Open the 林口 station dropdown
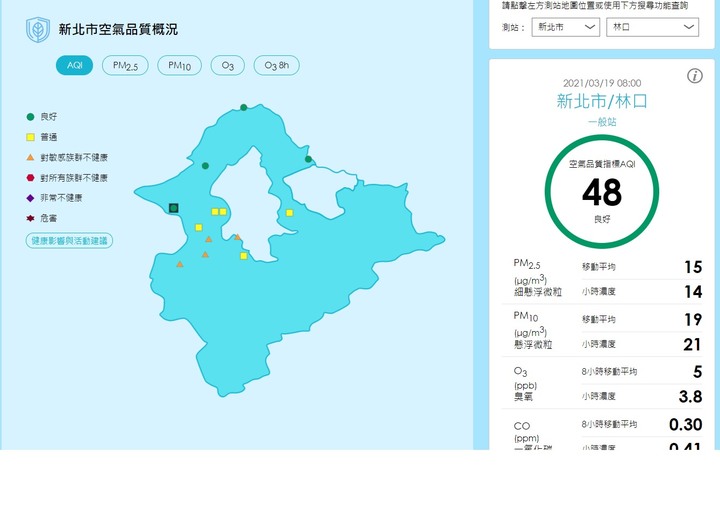The width and height of the screenshot is (720, 516). point(652,27)
